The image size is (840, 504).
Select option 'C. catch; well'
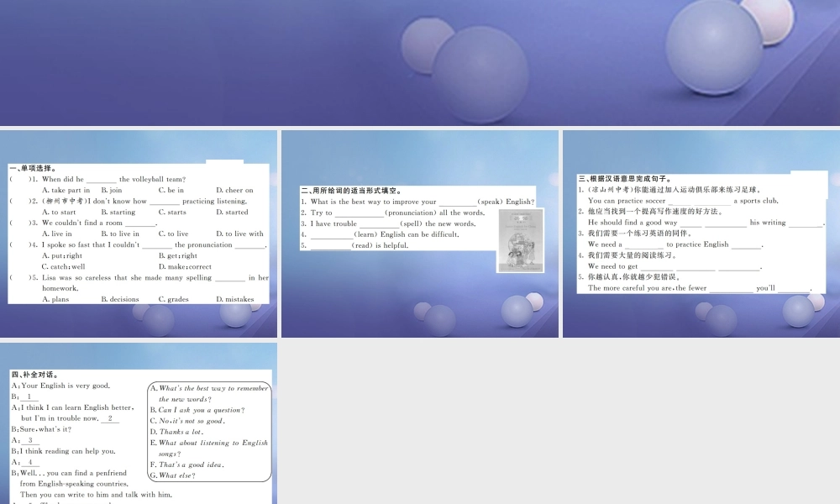[63, 267]
